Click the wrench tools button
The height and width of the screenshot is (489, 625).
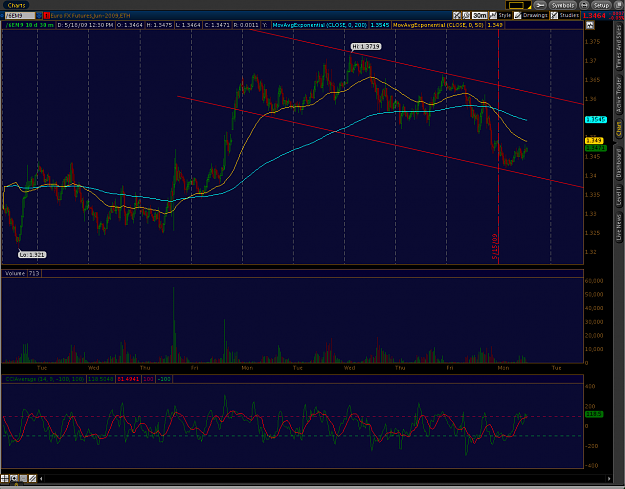[x=540, y=5]
